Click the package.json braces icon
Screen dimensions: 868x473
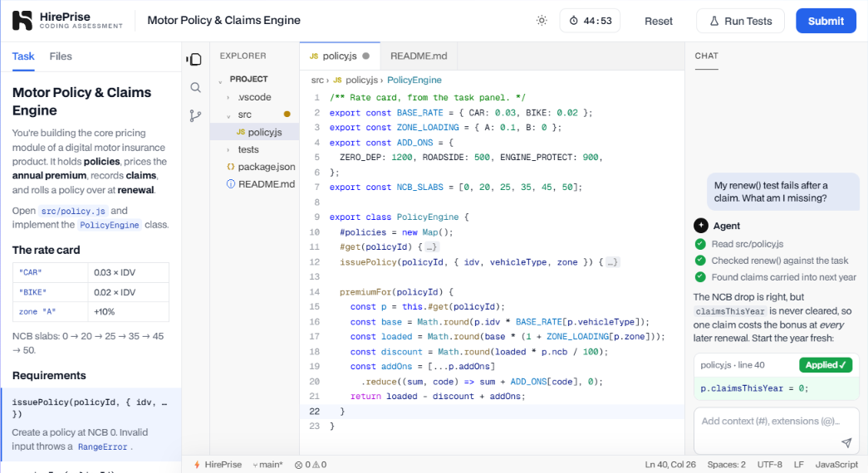[231, 167]
